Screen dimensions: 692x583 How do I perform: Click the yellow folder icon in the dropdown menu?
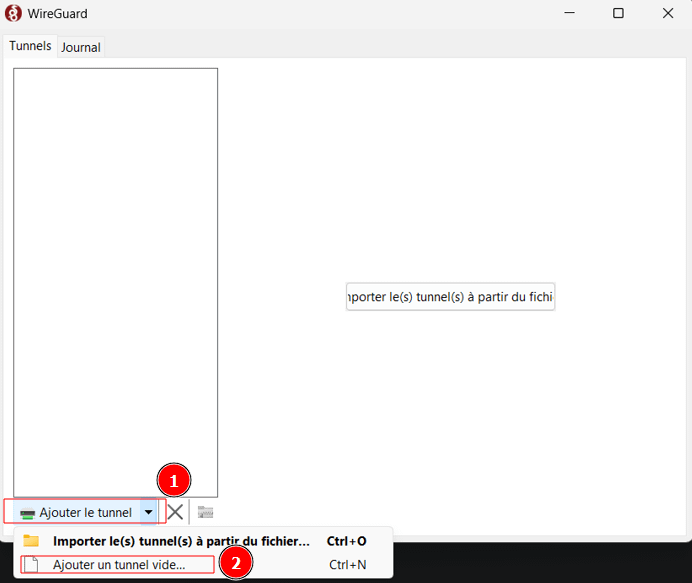(x=31, y=541)
